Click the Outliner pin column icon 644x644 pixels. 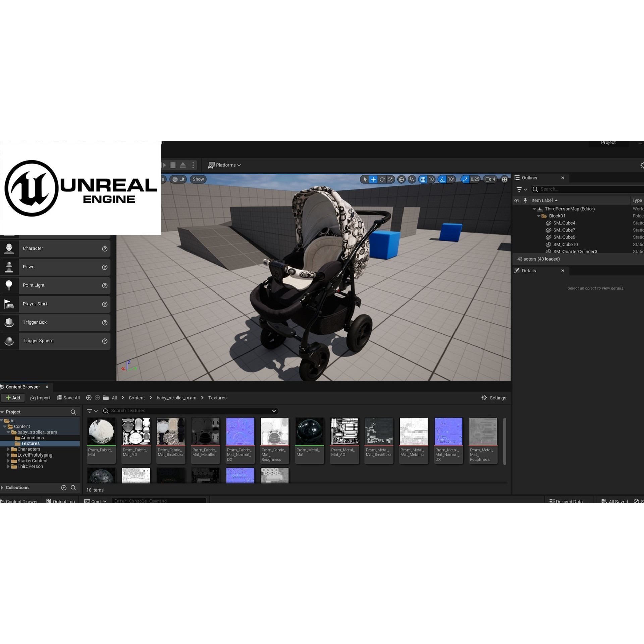click(x=525, y=200)
